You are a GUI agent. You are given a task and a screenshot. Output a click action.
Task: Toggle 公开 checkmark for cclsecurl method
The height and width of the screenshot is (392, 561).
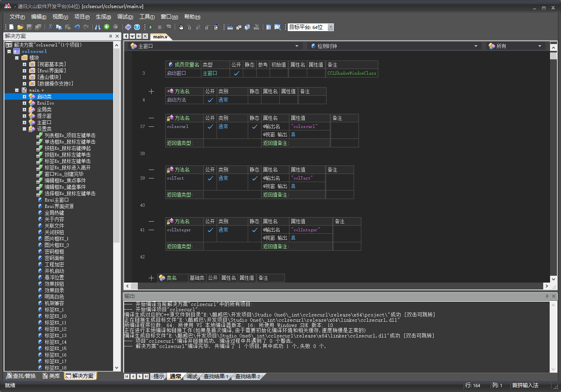tap(210, 126)
